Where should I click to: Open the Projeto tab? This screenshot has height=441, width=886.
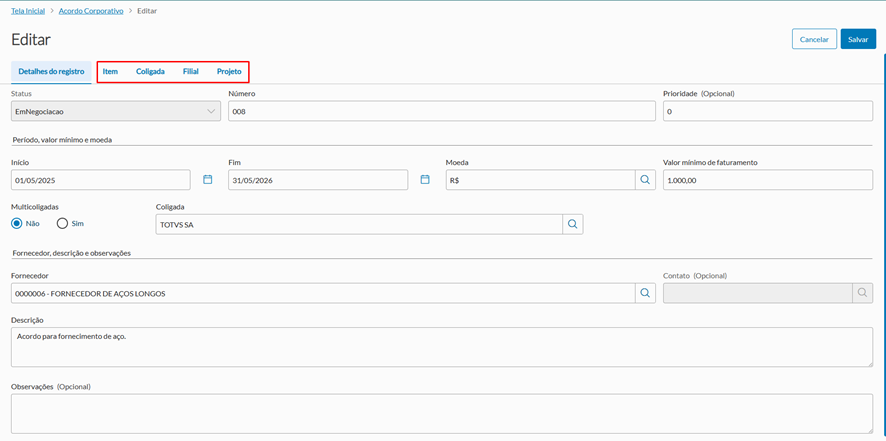(x=229, y=72)
